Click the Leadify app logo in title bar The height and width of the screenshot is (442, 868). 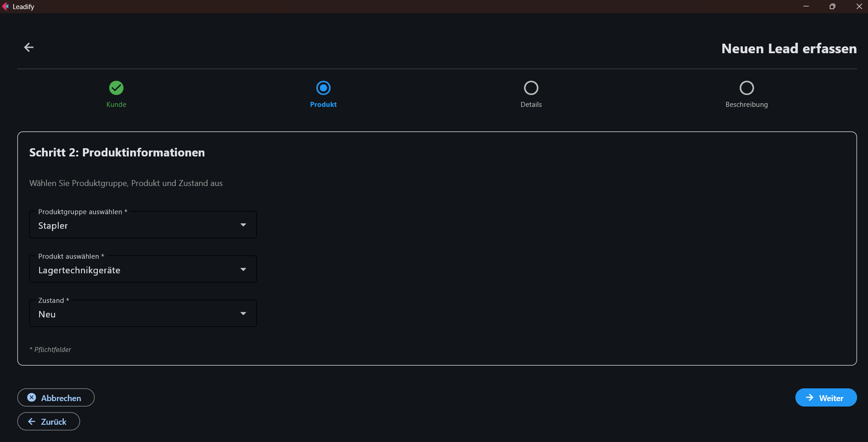click(5, 6)
